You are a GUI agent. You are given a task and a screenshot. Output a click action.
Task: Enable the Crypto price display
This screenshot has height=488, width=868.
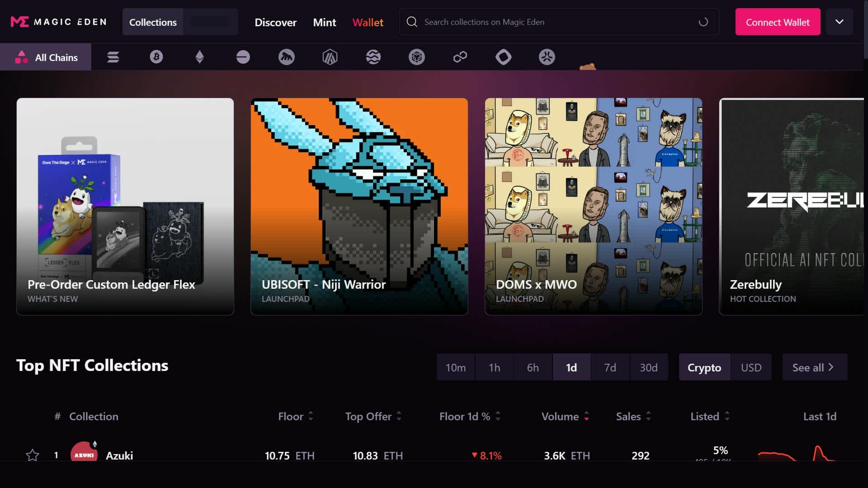(704, 367)
